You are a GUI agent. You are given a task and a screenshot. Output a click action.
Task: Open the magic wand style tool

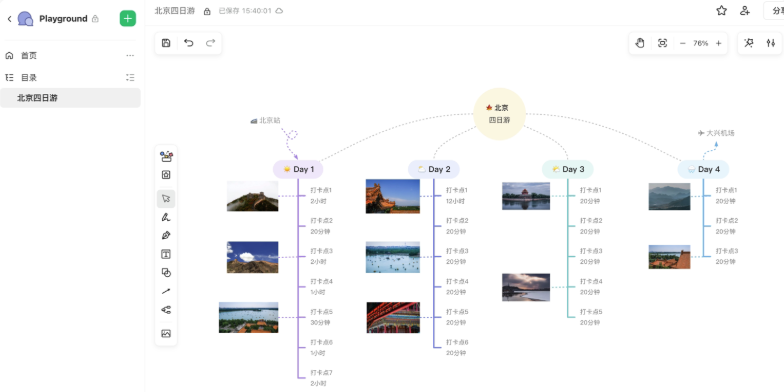coord(748,43)
